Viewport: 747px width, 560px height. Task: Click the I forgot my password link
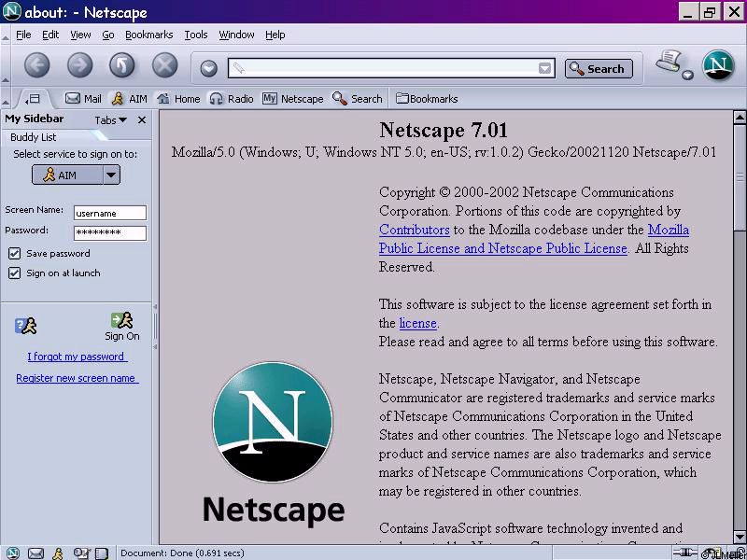[78, 357]
